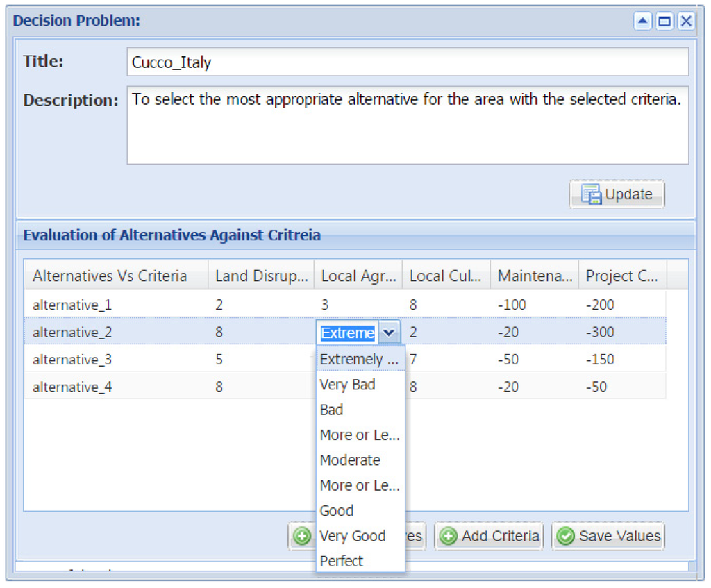
Task: Collapse the Decision Problem panel
Action: [643, 22]
